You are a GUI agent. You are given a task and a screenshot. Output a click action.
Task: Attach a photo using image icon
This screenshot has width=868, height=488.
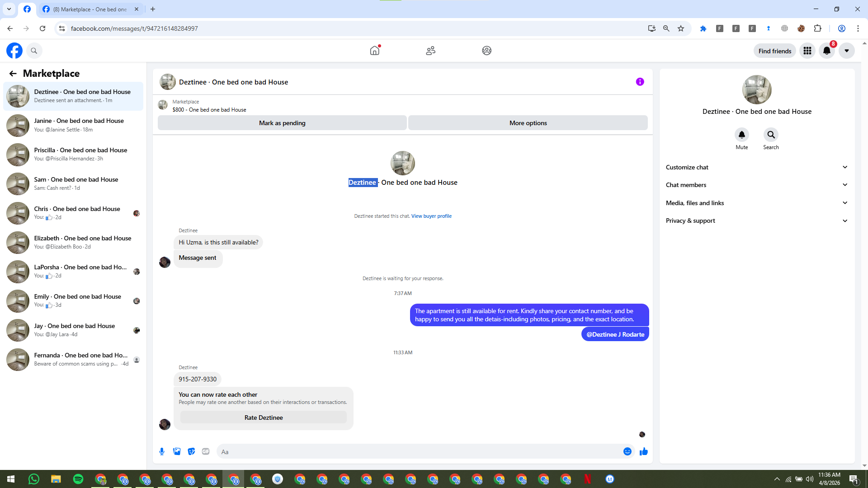(177, 451)
